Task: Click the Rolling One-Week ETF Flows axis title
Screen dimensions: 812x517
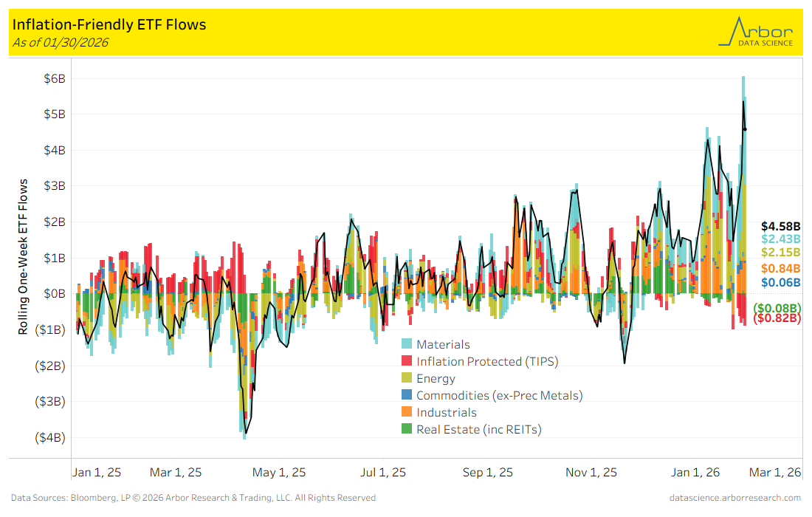Action: click(23, 256)
